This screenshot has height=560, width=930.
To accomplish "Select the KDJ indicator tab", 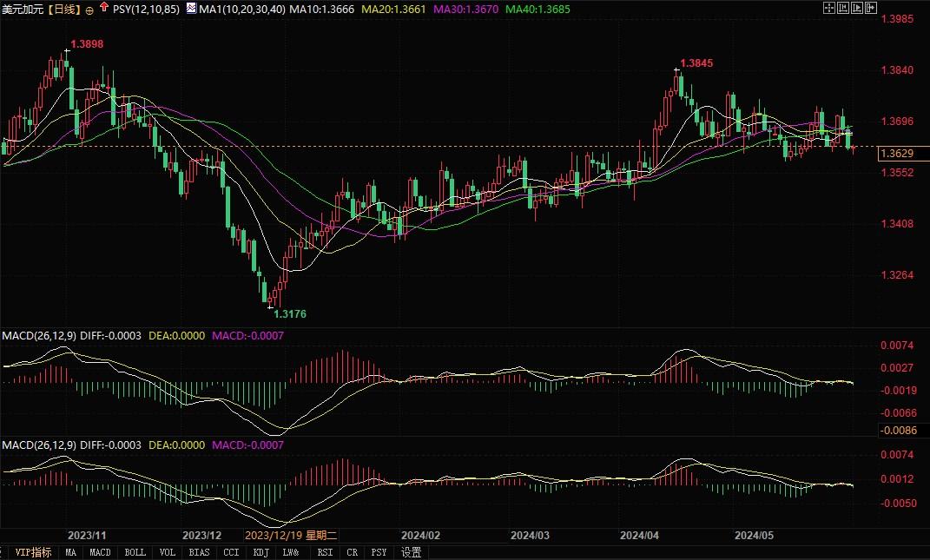I will pyautogui.click(x=261, y=552).
